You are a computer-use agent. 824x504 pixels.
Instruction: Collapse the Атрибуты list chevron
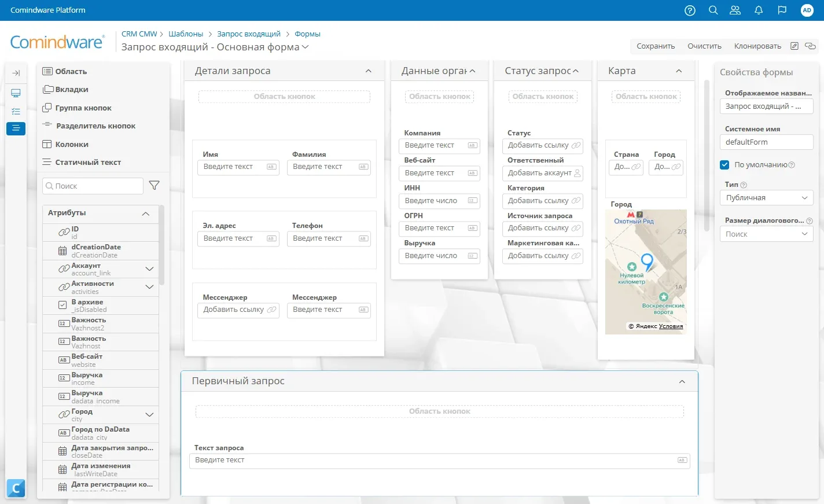(146, 214)
